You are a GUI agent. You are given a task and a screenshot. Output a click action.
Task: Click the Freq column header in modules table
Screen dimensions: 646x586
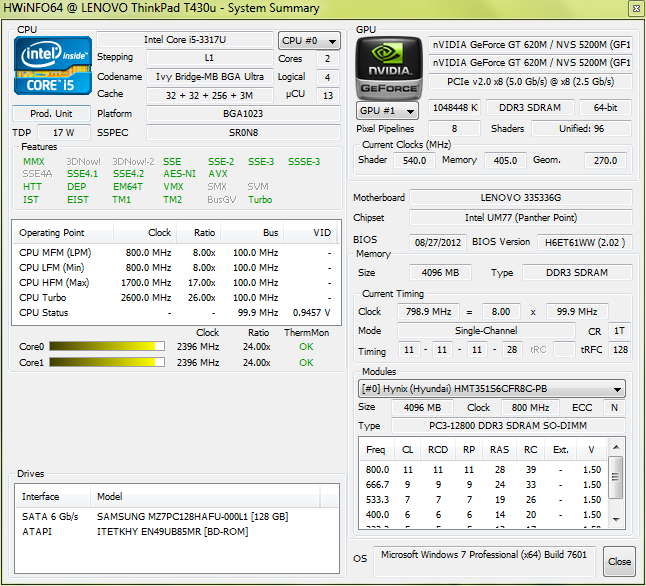click(x=376, y=450)
